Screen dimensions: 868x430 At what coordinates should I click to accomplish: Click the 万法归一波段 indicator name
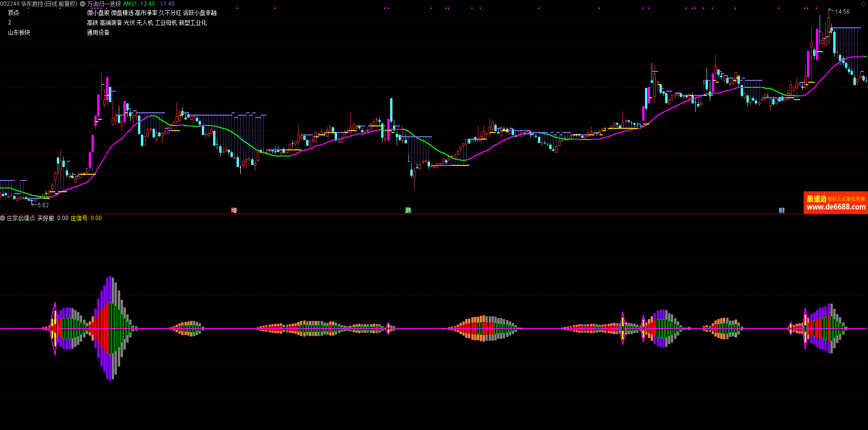tap(104, 4)
